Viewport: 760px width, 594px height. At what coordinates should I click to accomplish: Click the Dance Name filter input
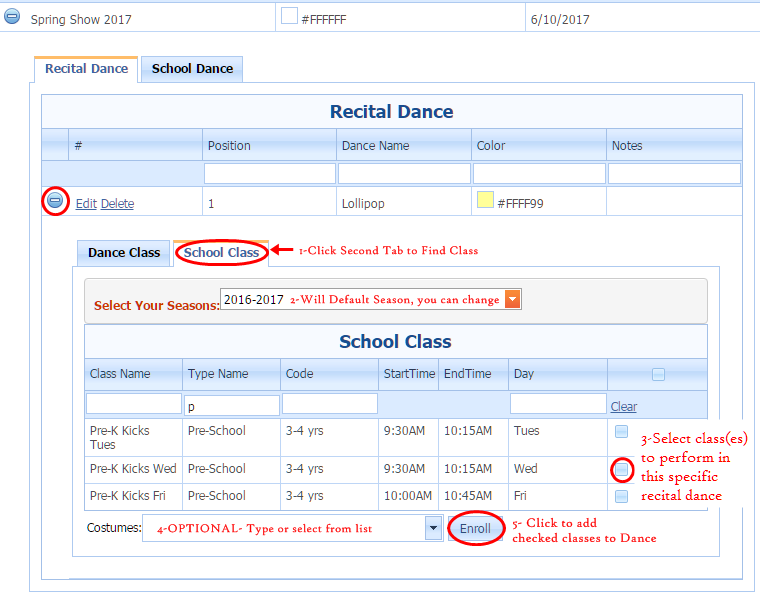click(404, 173)
